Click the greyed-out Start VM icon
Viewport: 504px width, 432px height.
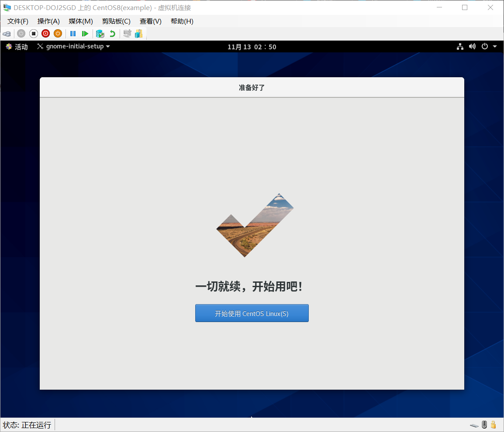[21, 34]
